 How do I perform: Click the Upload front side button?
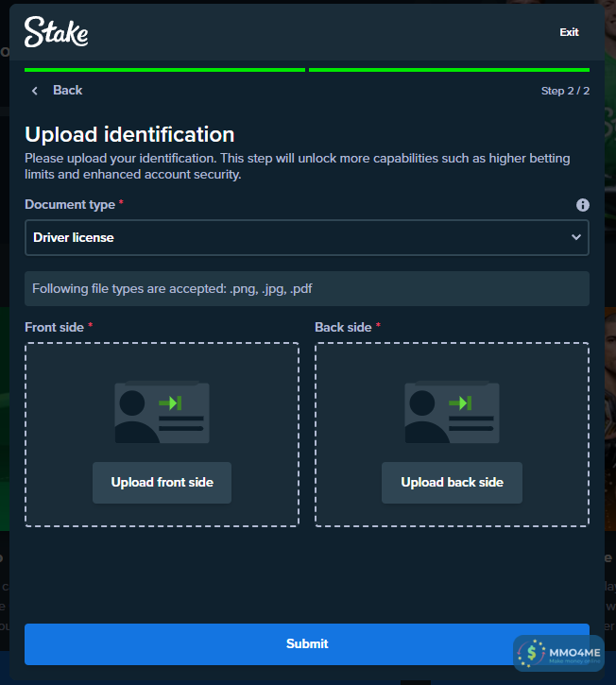(x=163, y=482)
